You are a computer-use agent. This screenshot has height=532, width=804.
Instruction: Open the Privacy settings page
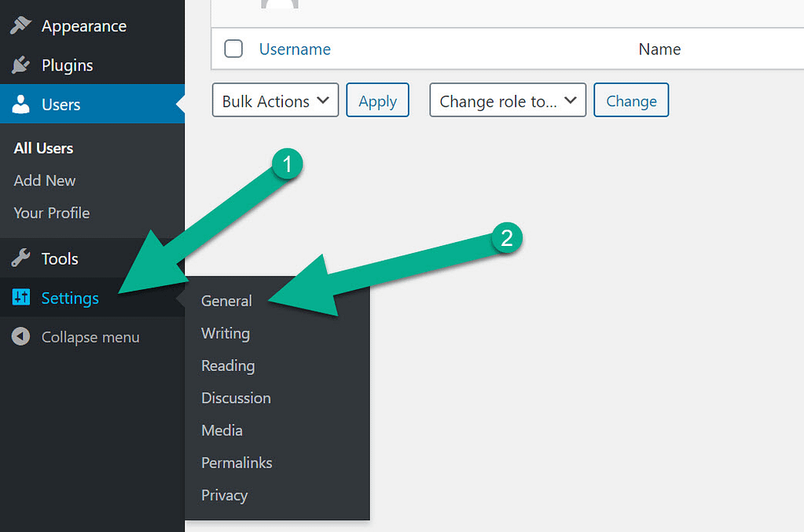coord(224,495)
